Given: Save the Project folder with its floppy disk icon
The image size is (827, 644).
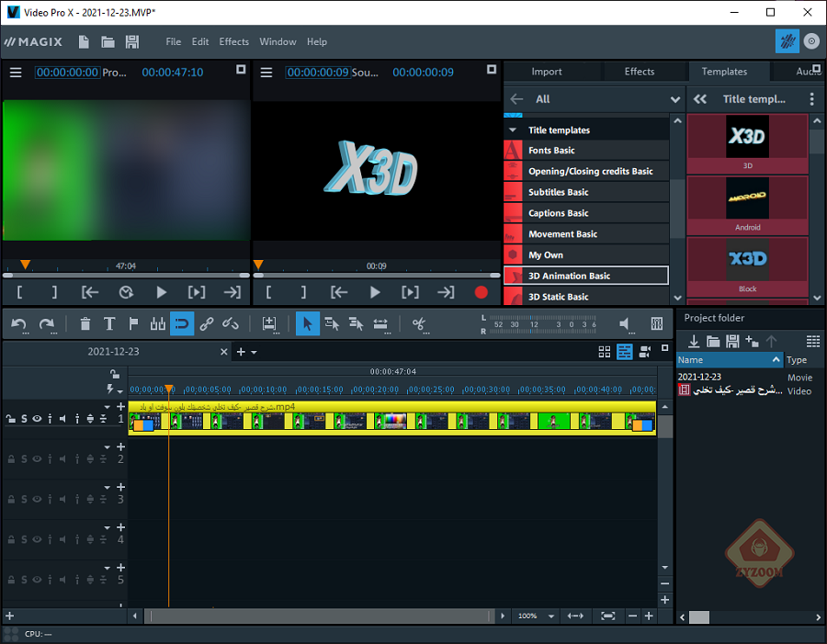Looking at the screenshot, I should tap(732, 341).
